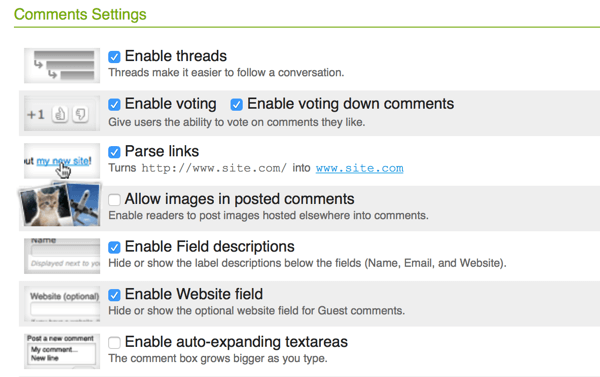600x377 pixels.
Task: Click the cat and airplane photos thumbnail
Action: (x=60, y=204)
